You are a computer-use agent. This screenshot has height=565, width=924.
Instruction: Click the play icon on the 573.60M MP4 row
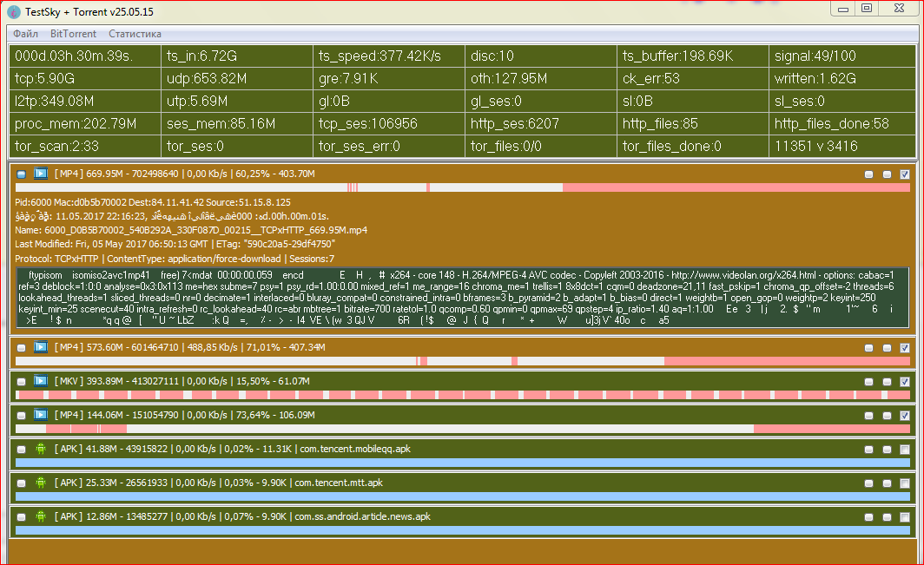point(41,347)
